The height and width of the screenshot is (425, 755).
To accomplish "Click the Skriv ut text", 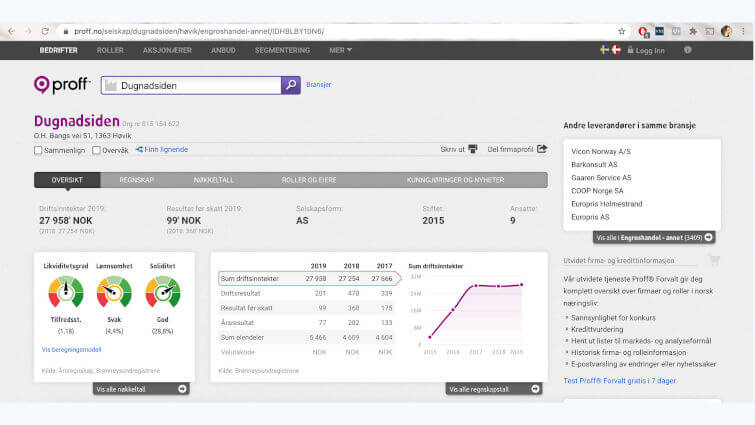I will [453, 150].
